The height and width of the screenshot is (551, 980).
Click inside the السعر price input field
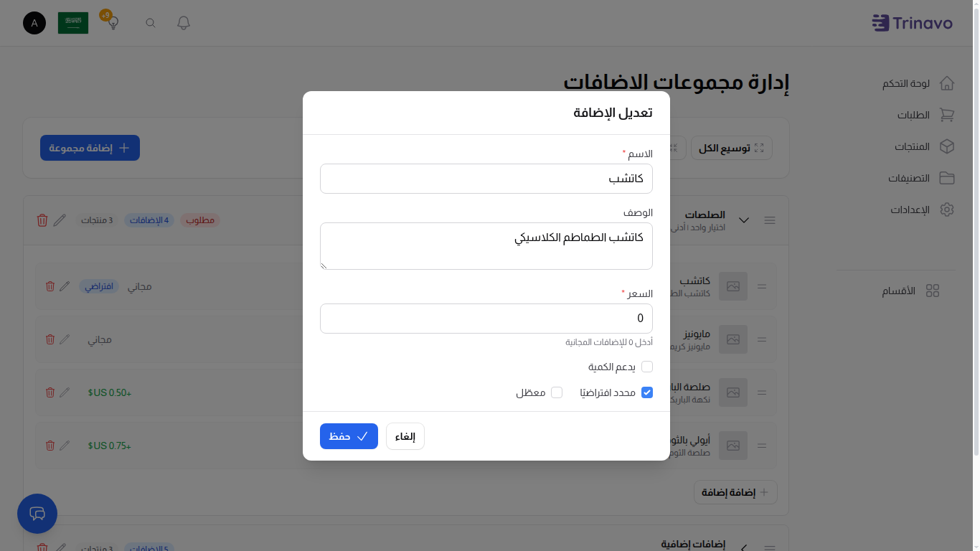486,318
